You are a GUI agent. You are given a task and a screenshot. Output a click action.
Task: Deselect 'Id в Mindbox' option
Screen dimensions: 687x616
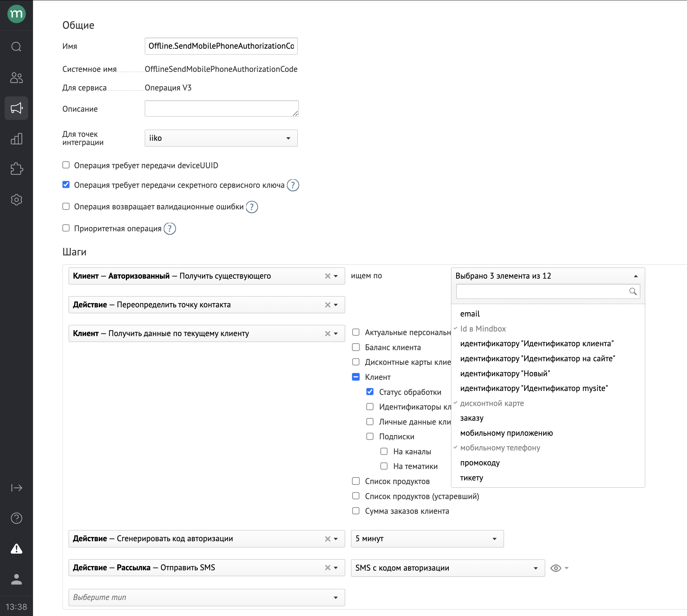548,329
